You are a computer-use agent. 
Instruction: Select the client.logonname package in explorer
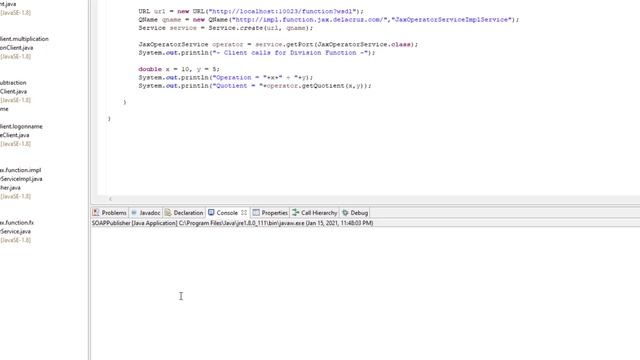pyautogui.click(x=21, y=127)
